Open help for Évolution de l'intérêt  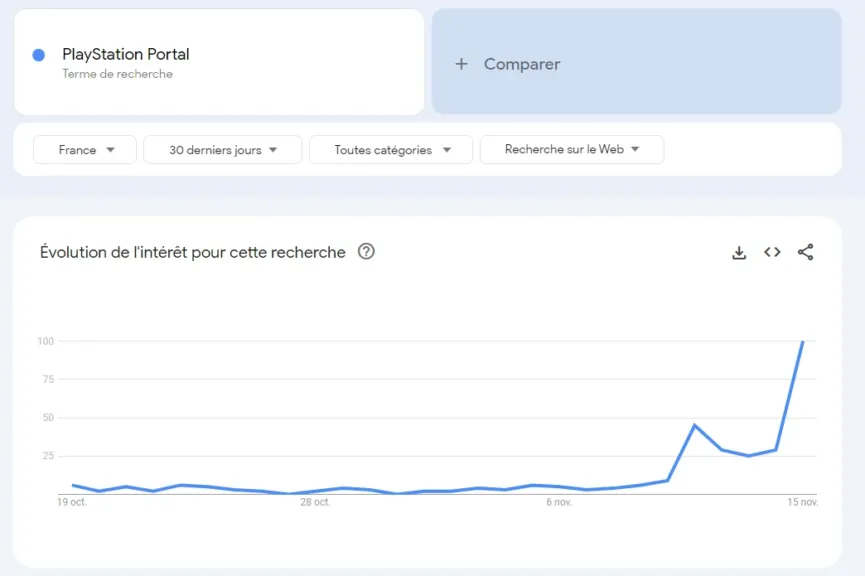point(366,252)
